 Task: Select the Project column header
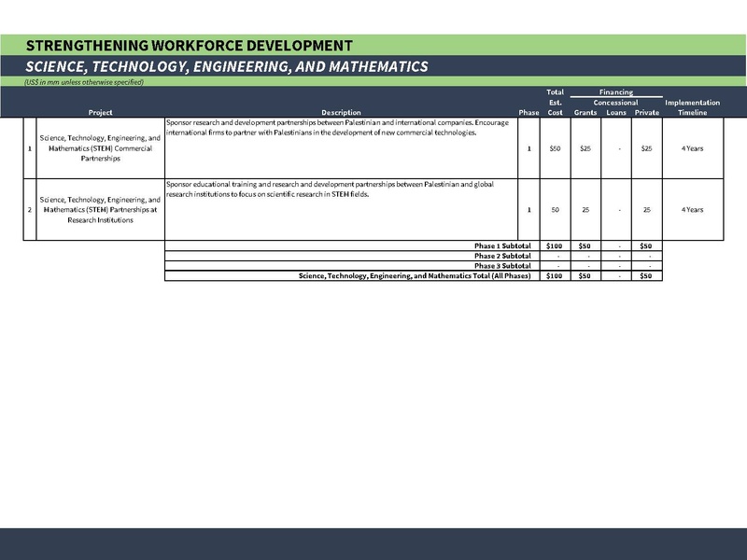point(100,113)
